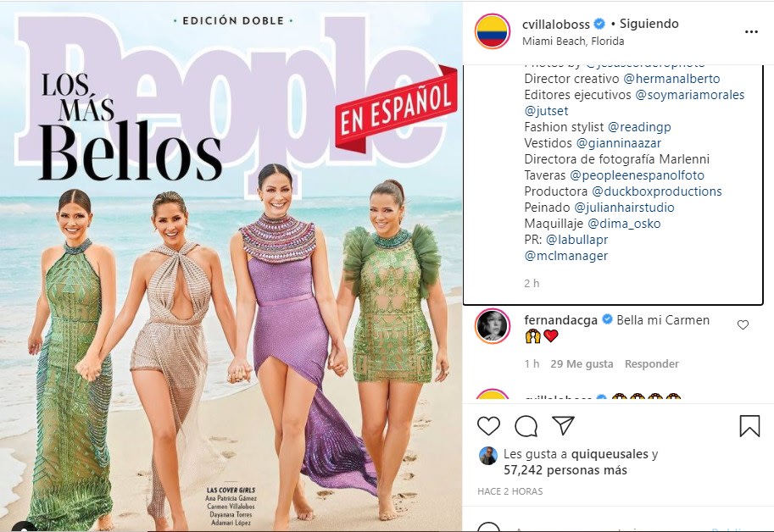Open cvillaloboss profile picture
Viewport: 774px width, 532px height.
click(x=493, y=31)
